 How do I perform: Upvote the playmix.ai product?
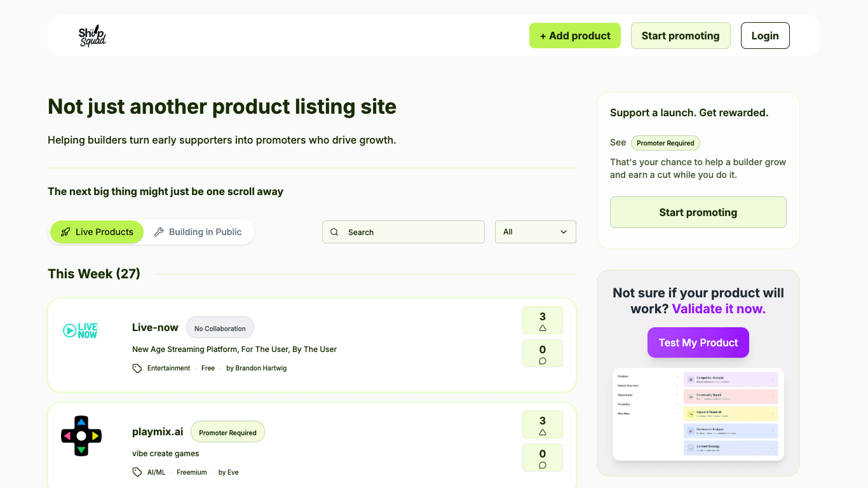click(x=542, y=424)
